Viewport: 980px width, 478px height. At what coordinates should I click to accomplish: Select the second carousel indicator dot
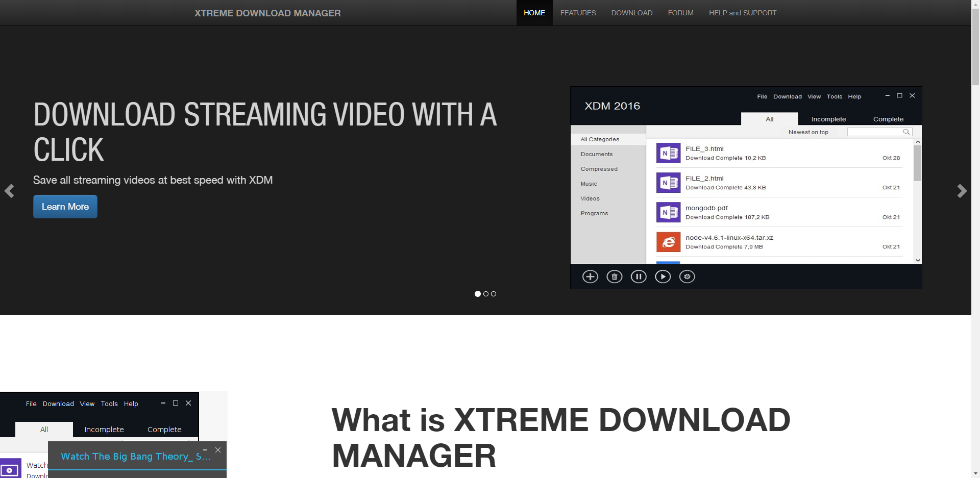pyautogui.click(x=486, y=294)
